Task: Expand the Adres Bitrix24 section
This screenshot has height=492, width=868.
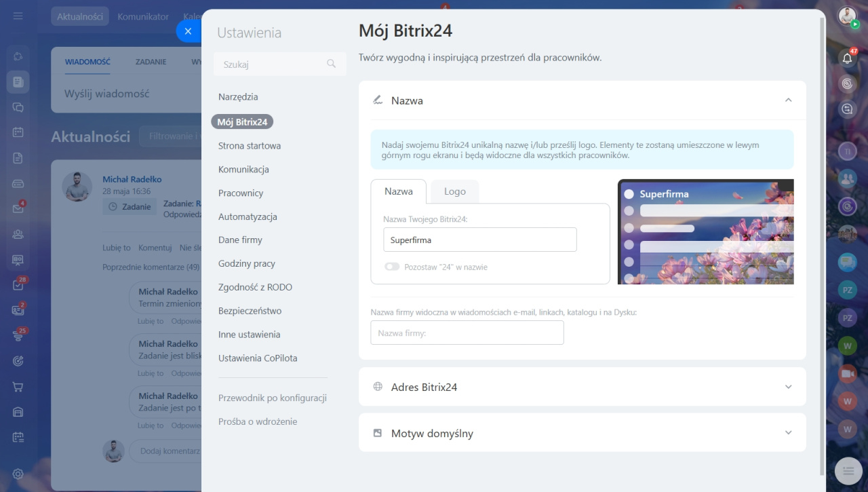Action: (582, 387)
